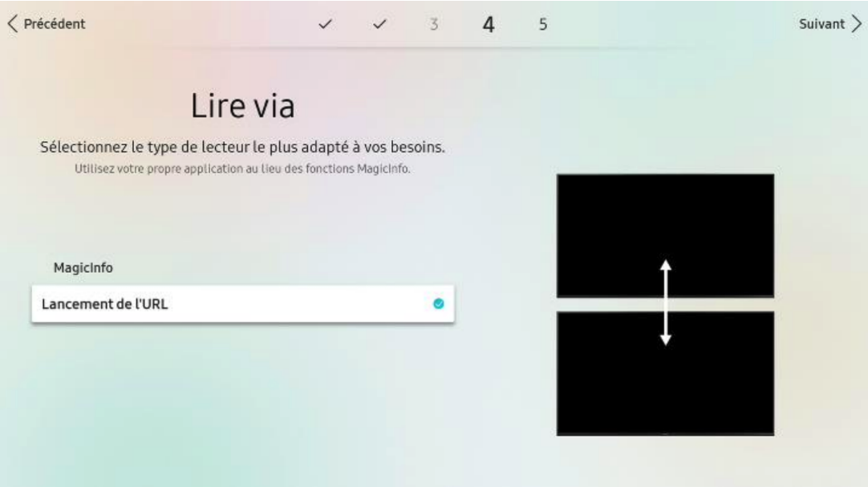The image size is (868, 487).
Task: Go back with the Précédent button
Action: click(x=47, y=24)
